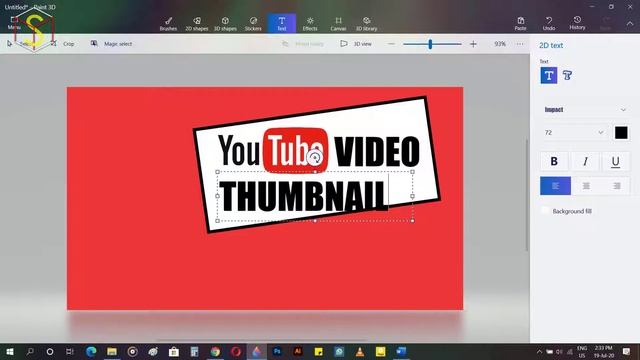Open the more options ellipsis menu
The image size is (640, 360).
pyautogui.click(x=520, y=44)
